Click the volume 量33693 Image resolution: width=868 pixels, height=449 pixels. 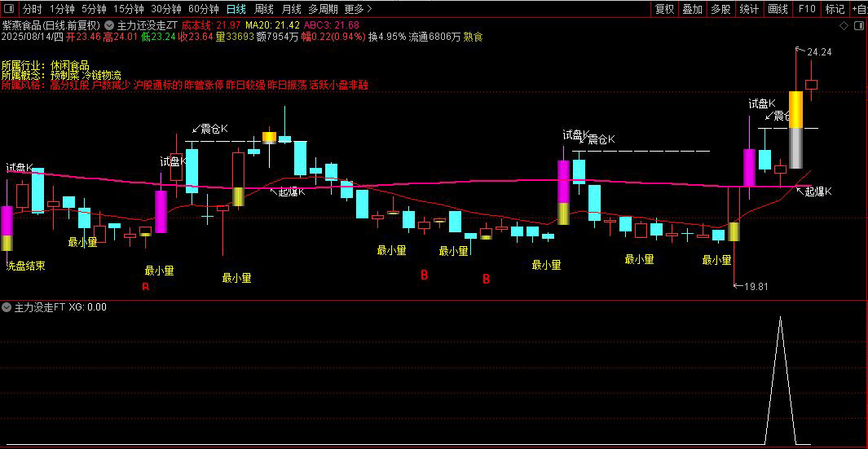pos(236,37)
